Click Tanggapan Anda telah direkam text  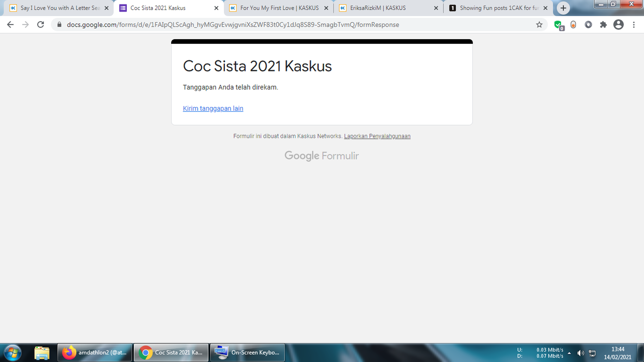coord(230,87)
